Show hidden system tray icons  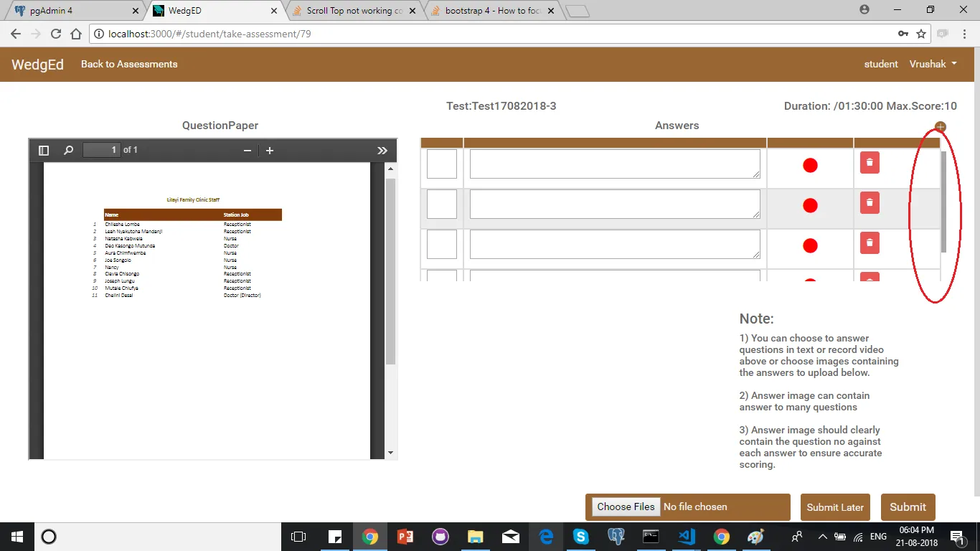(822, 537)
